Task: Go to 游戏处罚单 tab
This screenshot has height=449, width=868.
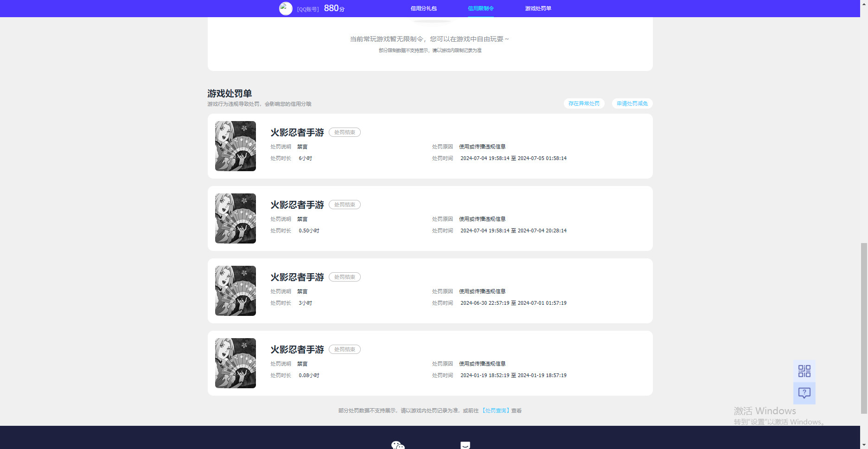Action: tap(538, 8)
